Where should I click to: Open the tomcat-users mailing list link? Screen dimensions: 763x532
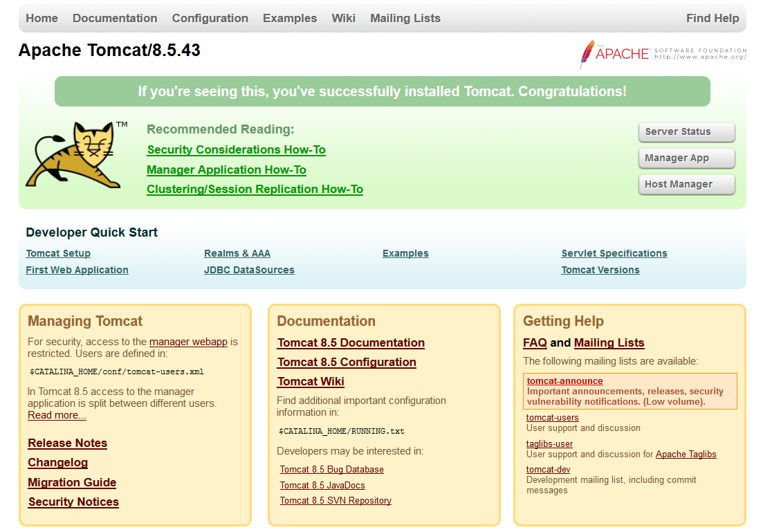coord(552,418)
